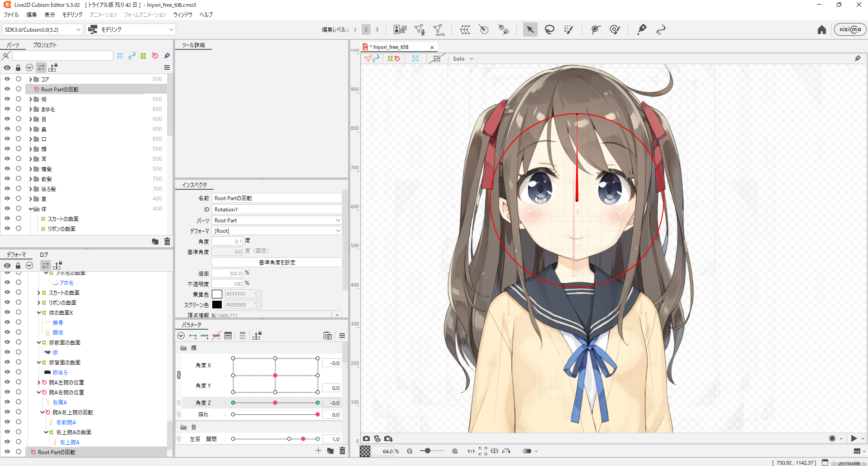Viewport: 868px width, 466px height.
Task: Delete keys from selected parameter
Action: (216, 336)
